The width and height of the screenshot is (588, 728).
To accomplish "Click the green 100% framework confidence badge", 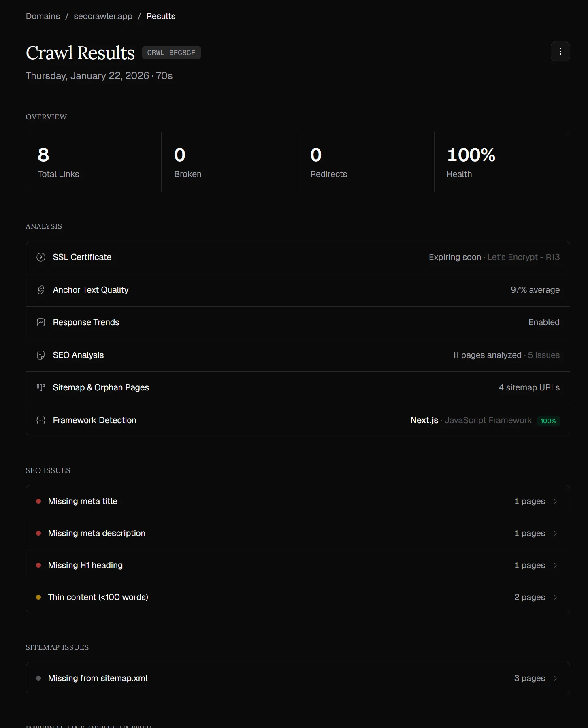I will pos(548,421).
